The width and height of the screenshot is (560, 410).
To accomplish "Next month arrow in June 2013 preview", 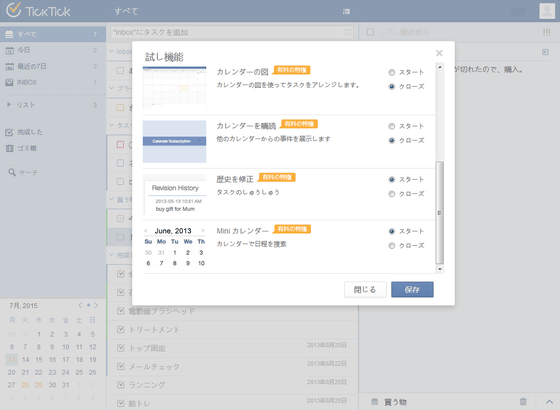I will coord(203,231).
